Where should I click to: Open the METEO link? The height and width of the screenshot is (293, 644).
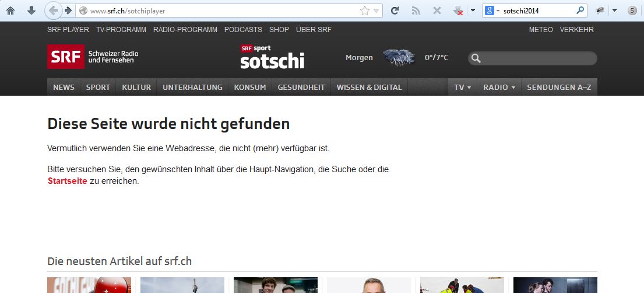pos(541,30)
